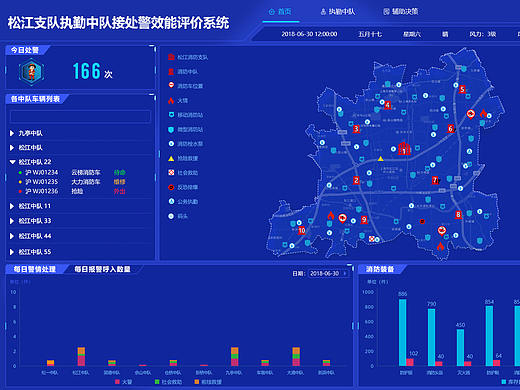Expand the 松江中队 11 group
Image resolution: width=520 pixels, height=390 pixels.
click(80, 206)
